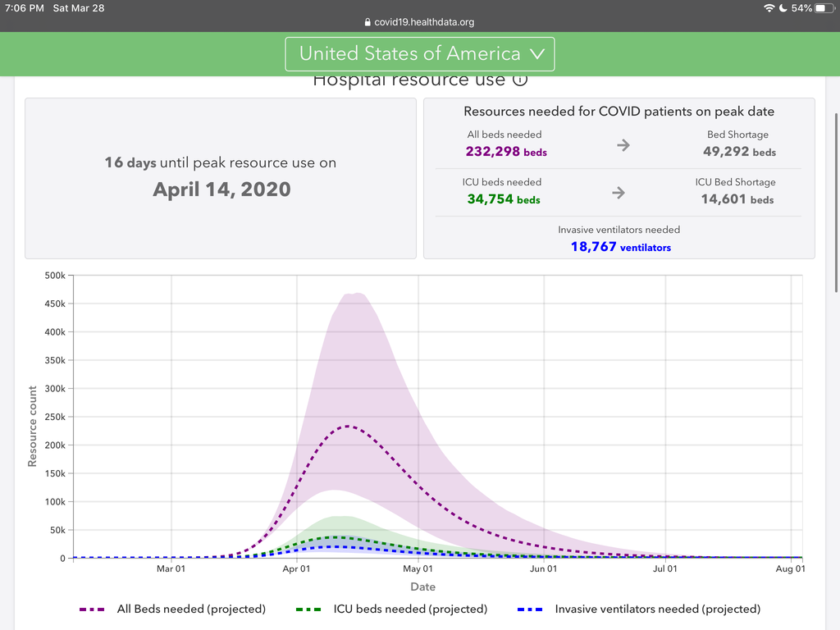
Task: Click the arrow next to All beds needed
Action: [623, 145]
